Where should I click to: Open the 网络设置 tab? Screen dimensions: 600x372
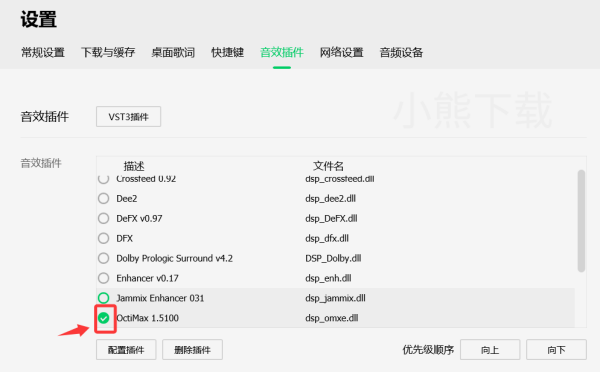click(341, 52)
